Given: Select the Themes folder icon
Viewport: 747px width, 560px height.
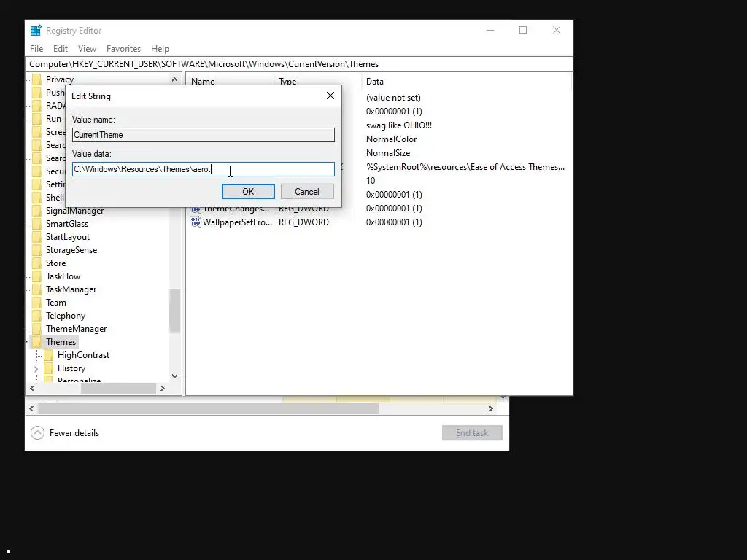Looking at the screenshot, I should pyautogui.click(x=36, y=342).
